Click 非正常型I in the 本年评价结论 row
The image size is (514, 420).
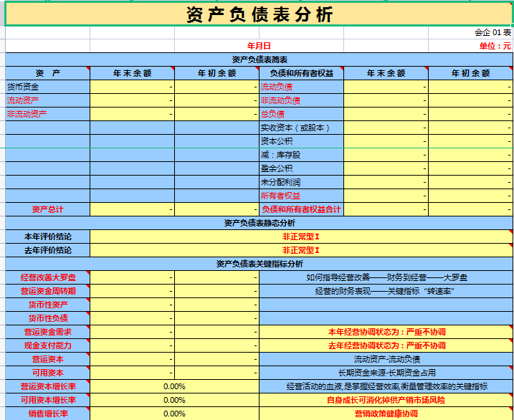301,237
